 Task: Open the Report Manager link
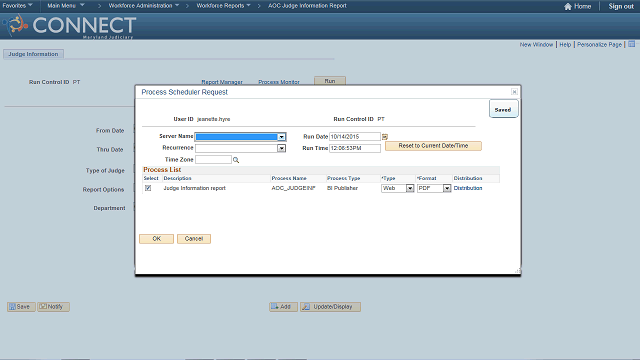222,82
